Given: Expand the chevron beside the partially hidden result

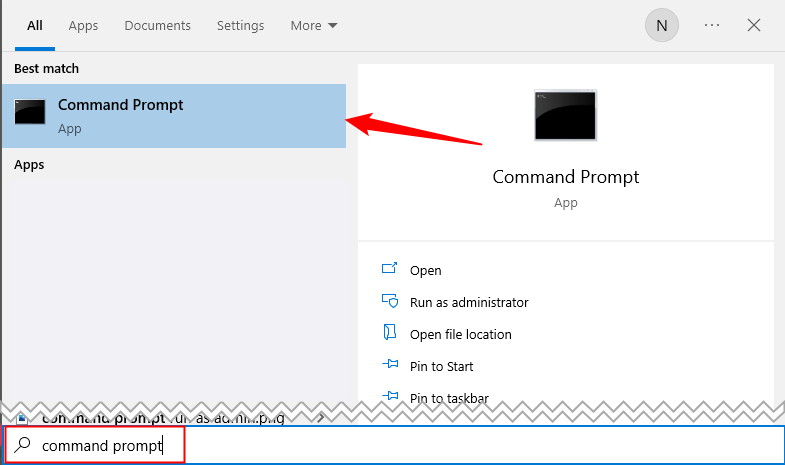Looking at the screenshot, I should click(320, 417).
